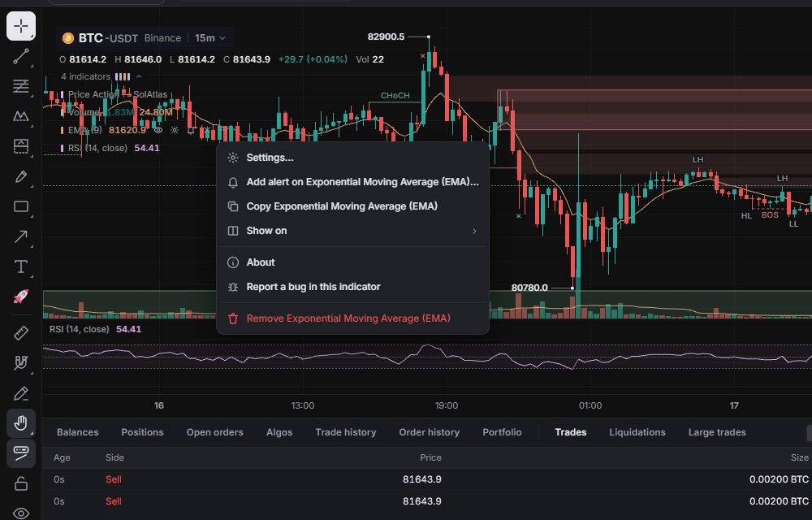Viewport: 812px width, 520px height.
Task: Select the brush pencil tool
Action: pos(21,176)
